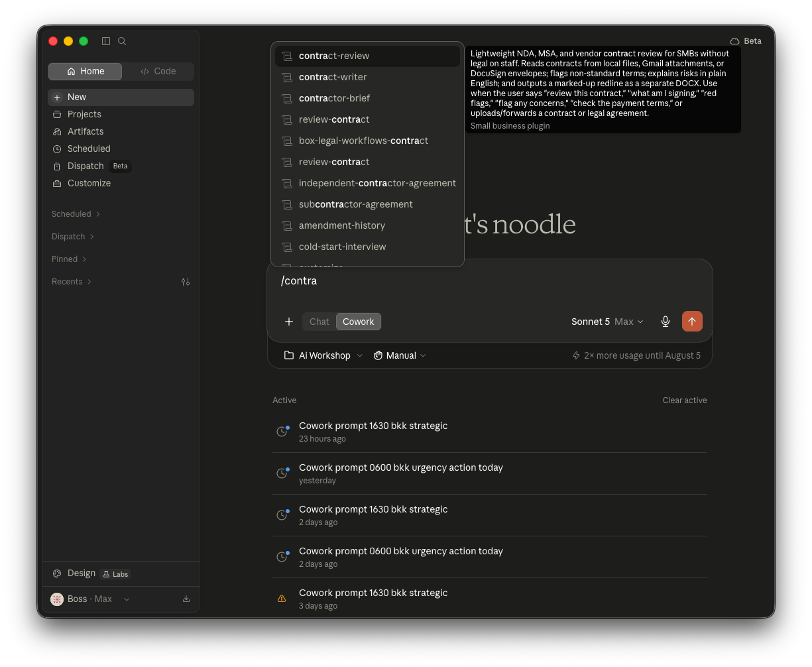Click the Small business plugin label
Viewport: 812px width, 667px height.
(510, 126)
